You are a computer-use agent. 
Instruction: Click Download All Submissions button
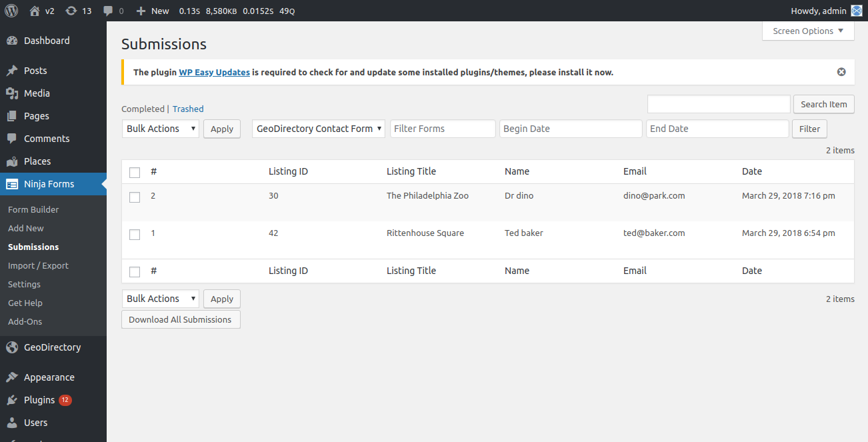[x=180, y=319]
